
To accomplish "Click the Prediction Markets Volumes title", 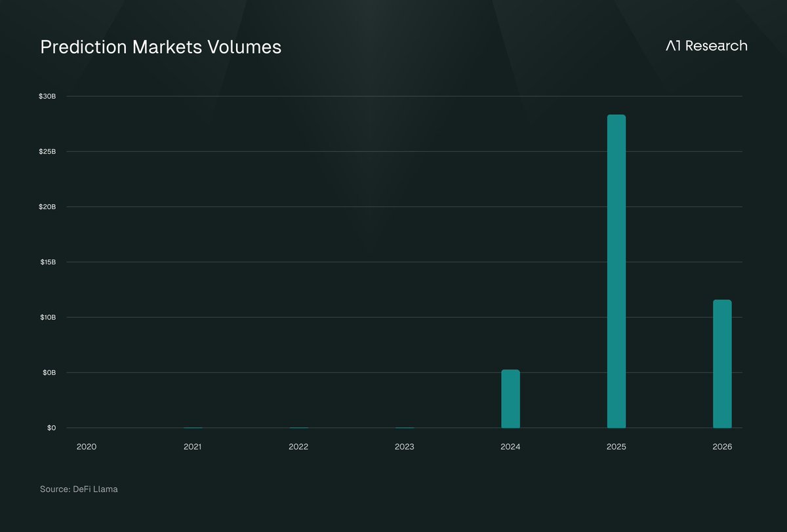I will tap(161, 47).
